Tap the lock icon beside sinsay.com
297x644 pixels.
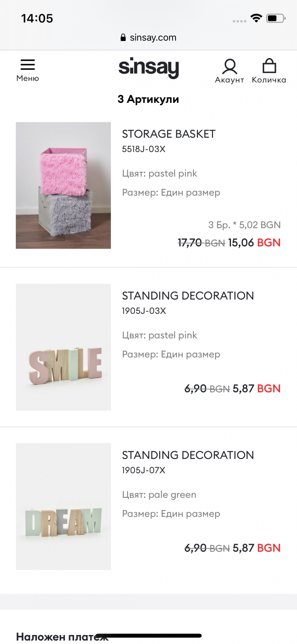point(123,38)
